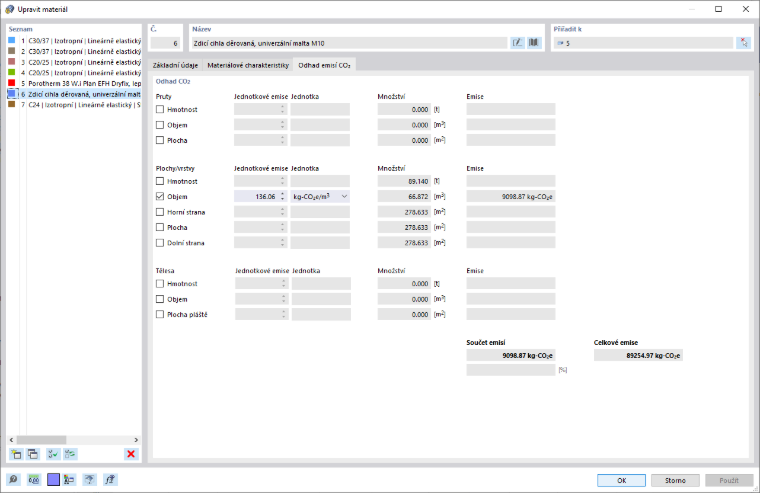Click the 136.06 unit emission input
This screenshot has width=760, height=493.
[x=256, y=196]
